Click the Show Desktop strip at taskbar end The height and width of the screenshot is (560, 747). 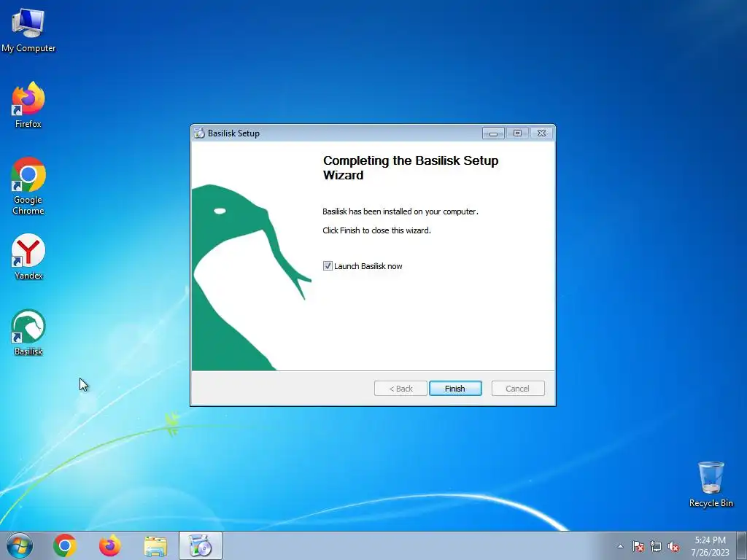742,545
